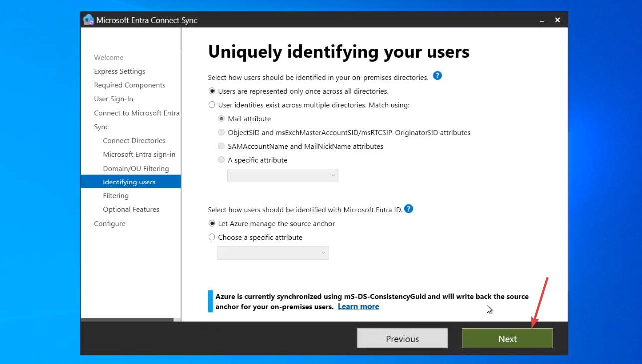Choose ObjectSID and msExchMasterAccountSID option
Screen dimensions: 642x364
221,133
